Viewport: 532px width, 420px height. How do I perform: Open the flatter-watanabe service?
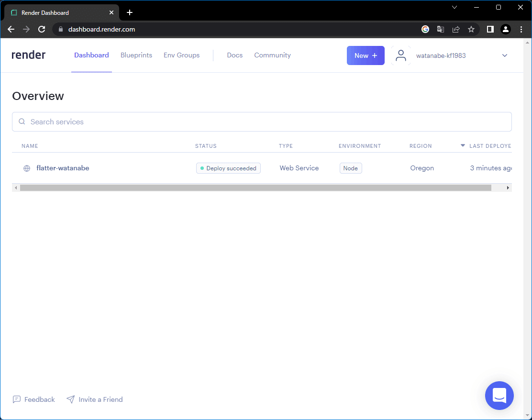click(x=63, y=168)
